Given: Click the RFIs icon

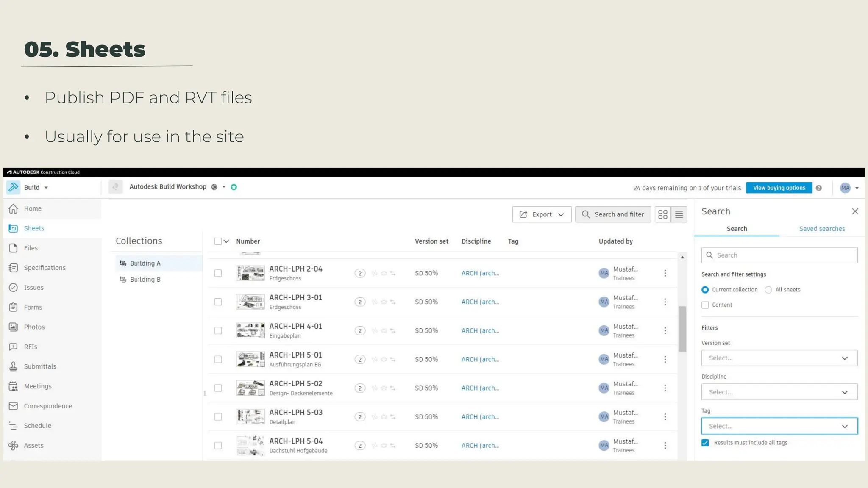Looking at the screenshot, I should pyautogui.click(x=13, y=347).
